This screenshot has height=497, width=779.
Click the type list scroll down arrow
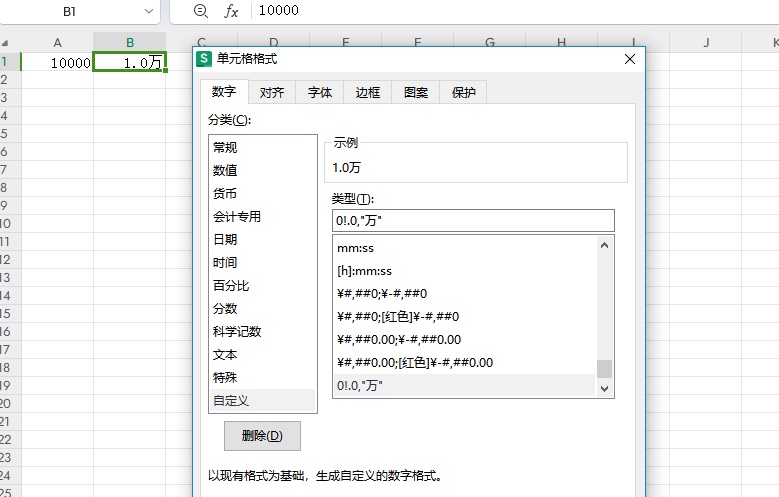tap(604, 389)
